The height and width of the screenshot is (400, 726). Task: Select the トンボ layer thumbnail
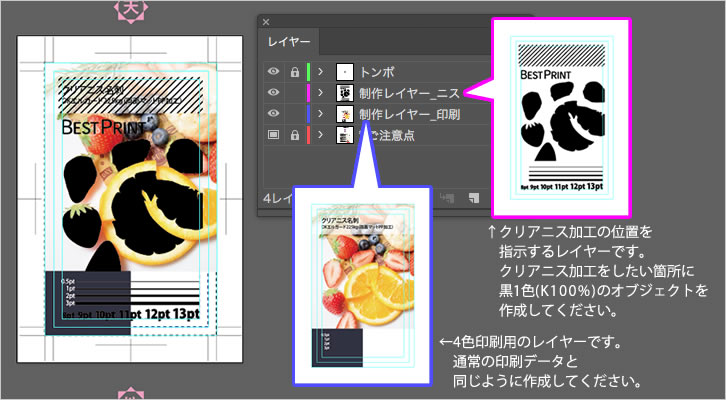pyautogui.click(x=344, y=72)
